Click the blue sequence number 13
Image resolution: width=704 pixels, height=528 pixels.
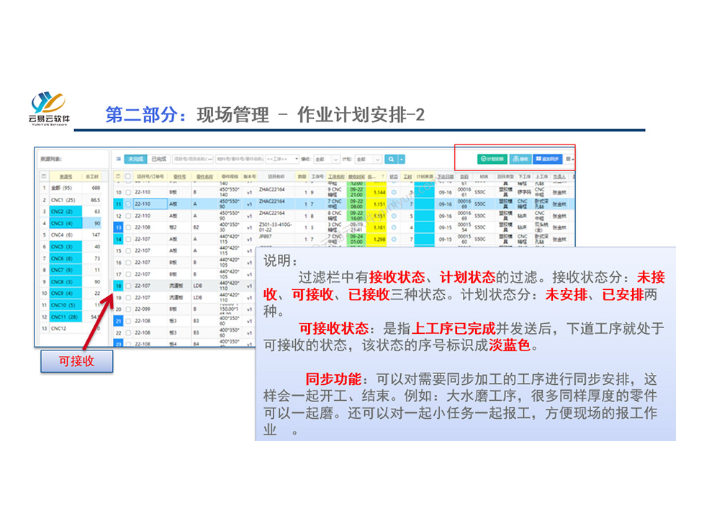tap(118, 228)
